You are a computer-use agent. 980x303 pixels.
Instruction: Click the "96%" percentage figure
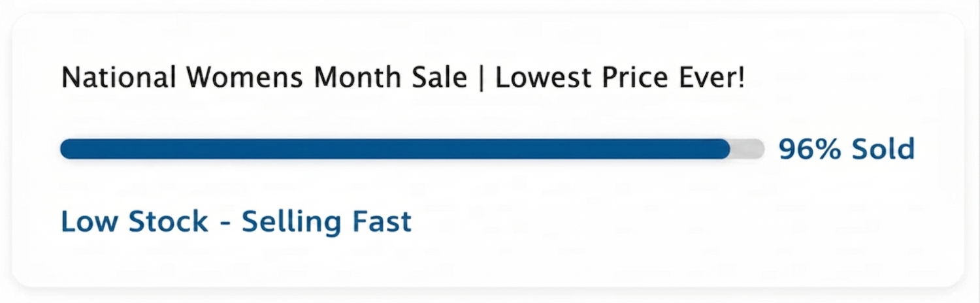811,150
